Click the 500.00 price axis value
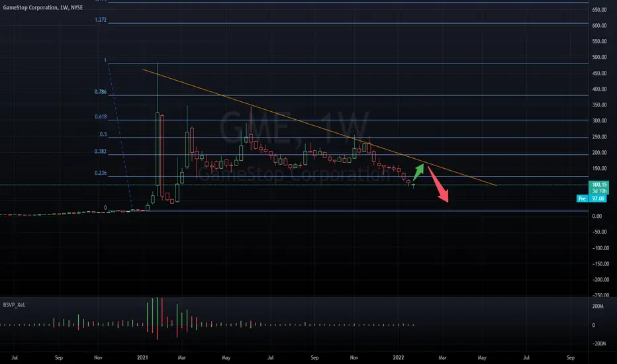The width and height of the screenshot is (617, 364). pos(599,57)
